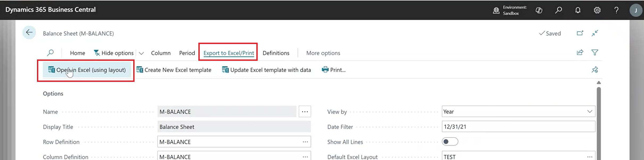Show More options

click(323, 53)
